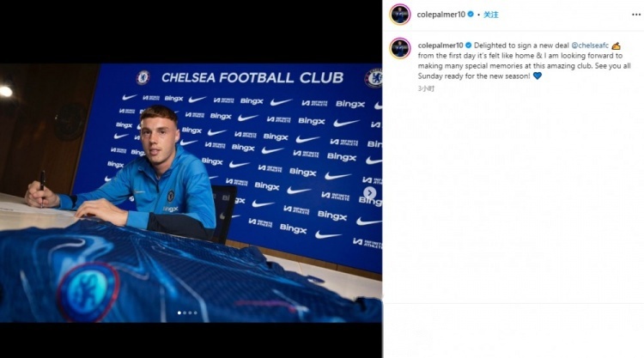Click the verified badge beside header username
The height and width of the screenshot is (358, 644).
pyautogui.click(x=471, y=14)
